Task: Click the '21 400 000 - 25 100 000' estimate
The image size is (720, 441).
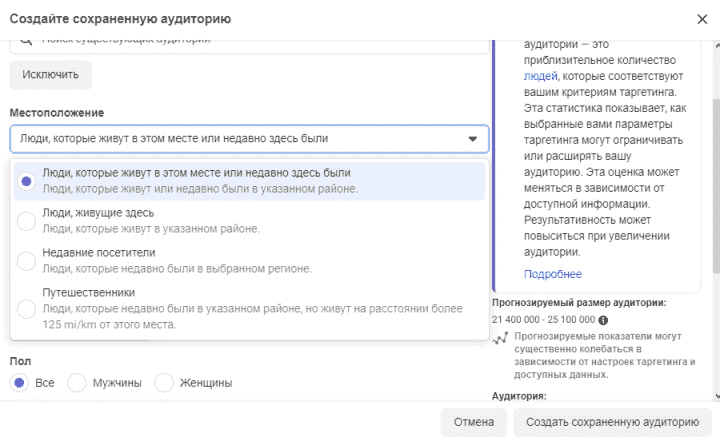Action: click(543, 320)
